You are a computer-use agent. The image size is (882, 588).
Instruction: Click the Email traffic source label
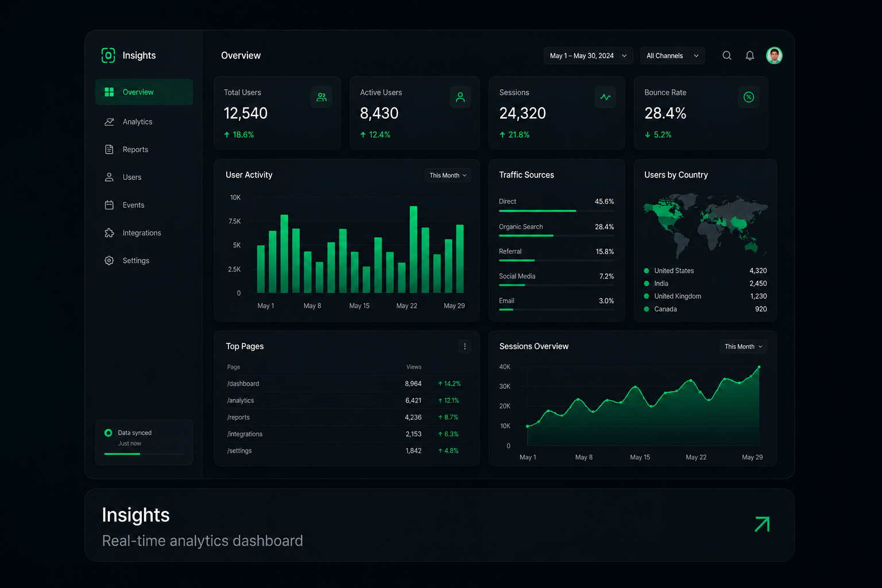[506, 301]
